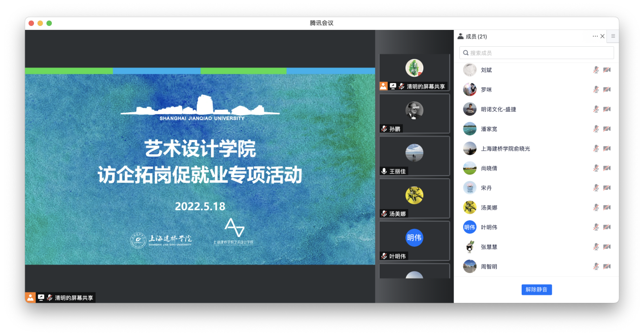The image size is (644, 336).
Task: Select member 上海建桥学院俞晓光 in the list
Action: [505, 149]
